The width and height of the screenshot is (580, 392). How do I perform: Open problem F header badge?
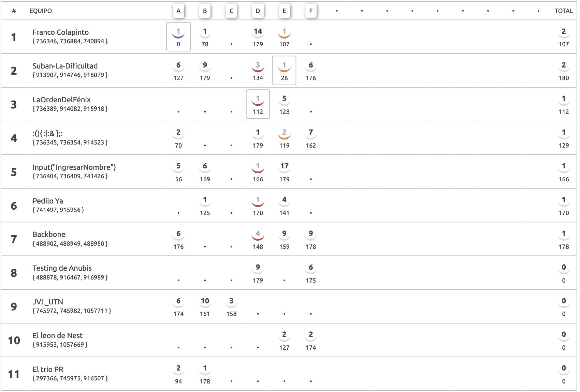tap(311, 11)
